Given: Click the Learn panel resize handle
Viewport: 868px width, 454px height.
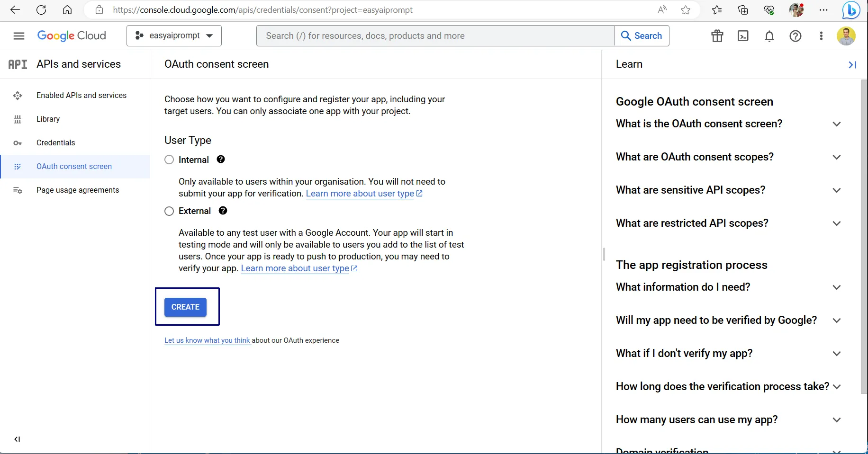Looking at the screenshot, I should point(604,254).
